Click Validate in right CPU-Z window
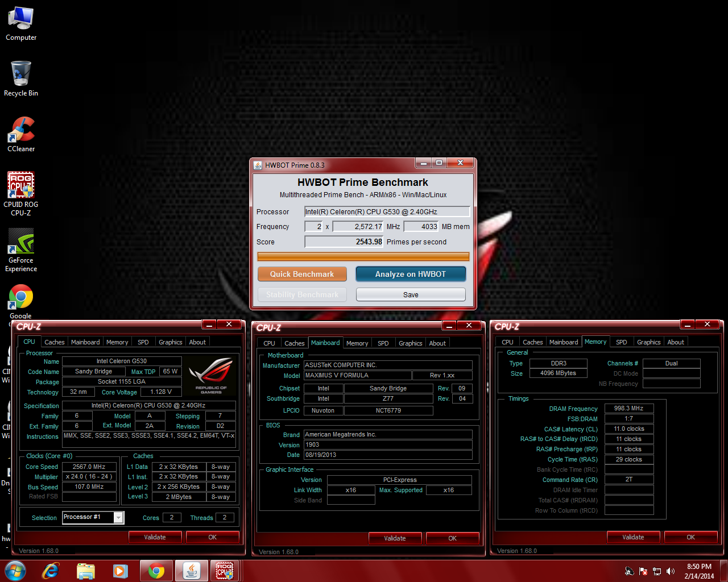This screenshot has height=582, width=728. (633, 537)
